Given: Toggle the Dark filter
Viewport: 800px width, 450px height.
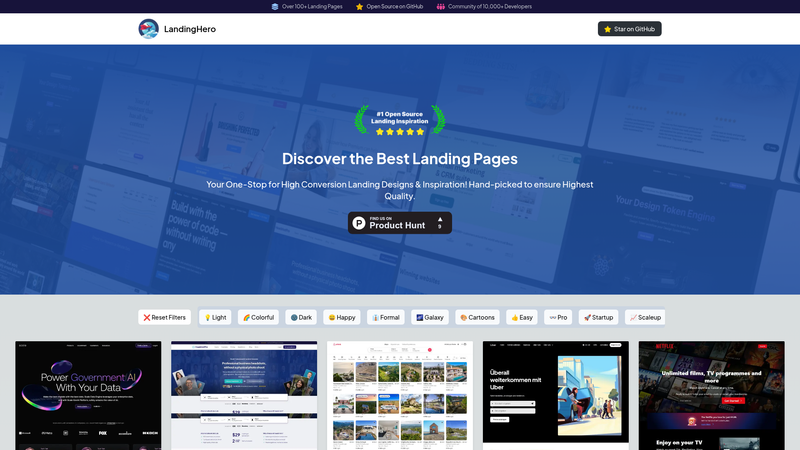Looking at the screenshot, I should (x=301, y=317).
